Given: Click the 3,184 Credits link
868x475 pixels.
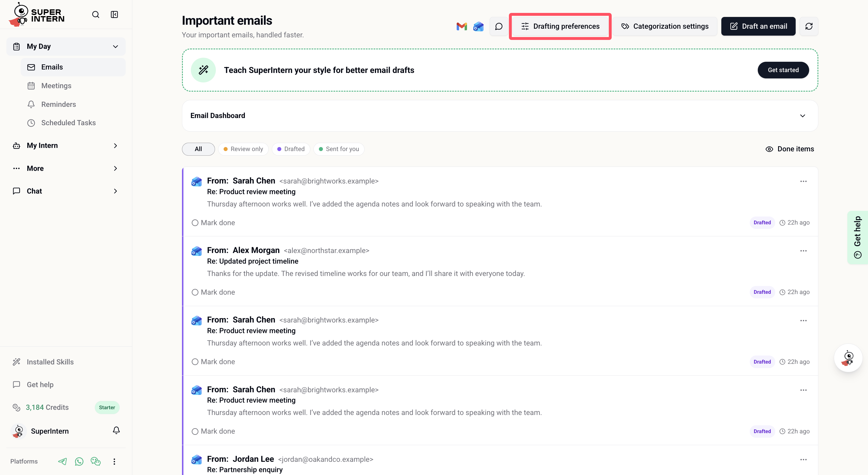Looking at the screenshot, I should point(47,407).
